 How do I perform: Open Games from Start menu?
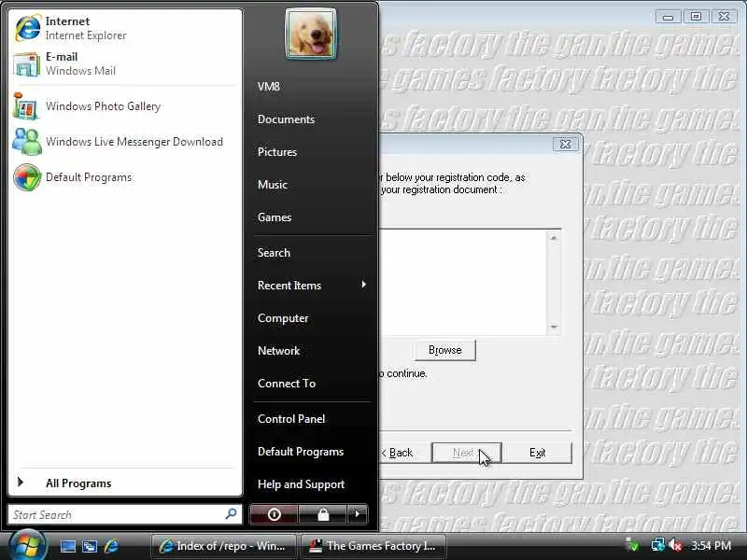[275, 217]
